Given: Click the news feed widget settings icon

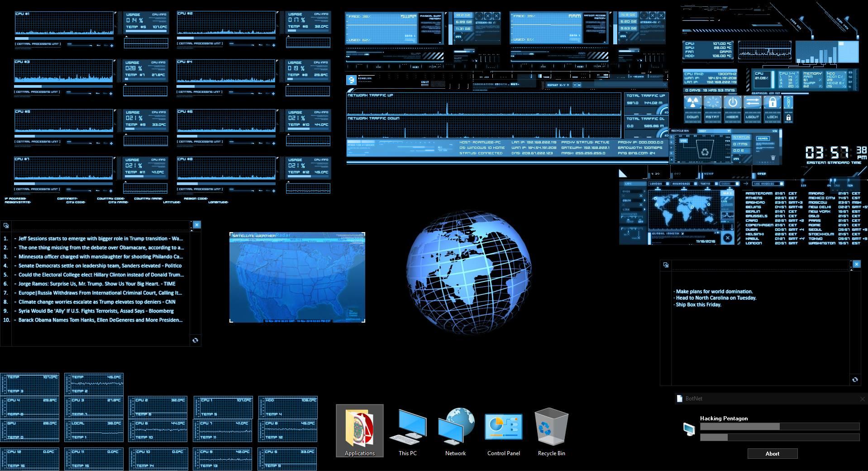Looking at the screenshot, I should click(x=6, y=225).
